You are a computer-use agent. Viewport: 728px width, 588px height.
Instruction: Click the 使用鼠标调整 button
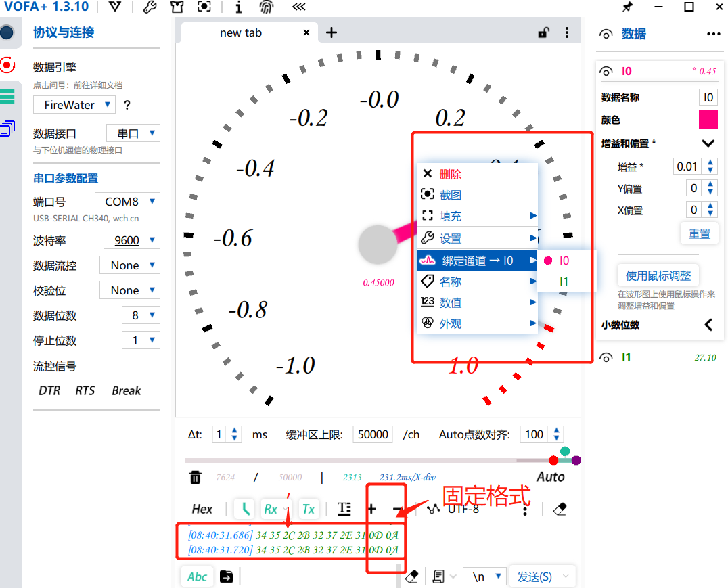click(658, 275)
